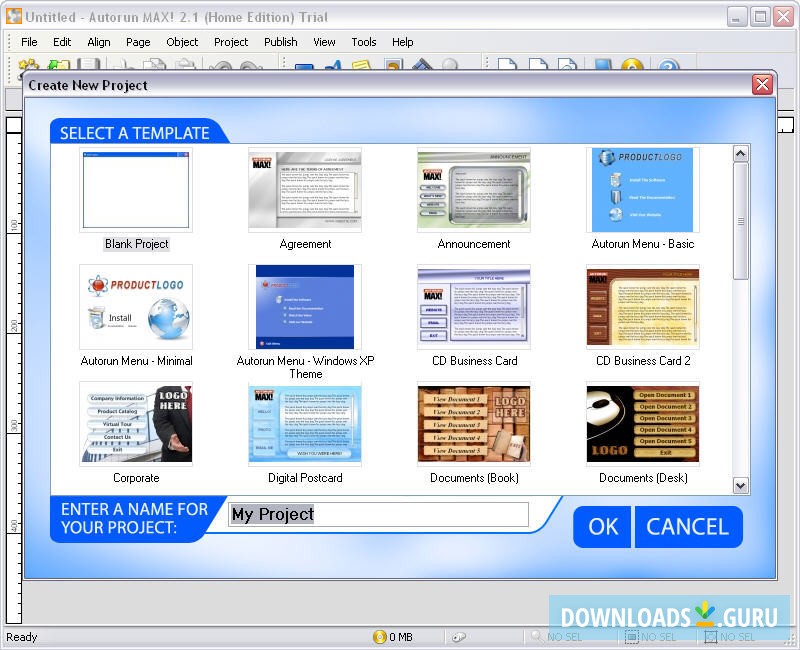Image resolution: width=800 pixels, height=650 pixels.
Task: Choose the Autorun Menu - Minimal template
Action: pos(136,307)
